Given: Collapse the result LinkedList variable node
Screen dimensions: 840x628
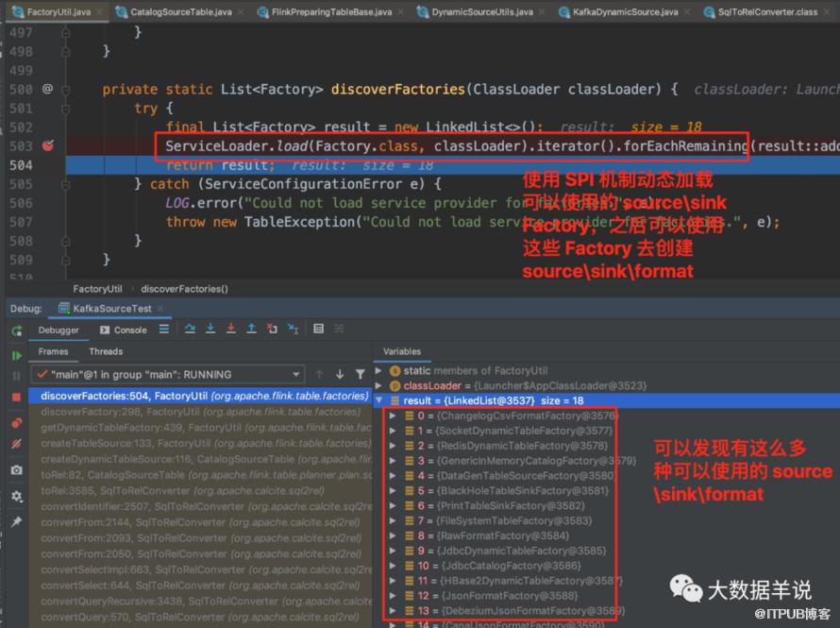Looking at the screenshot, I should click(379, 400).
